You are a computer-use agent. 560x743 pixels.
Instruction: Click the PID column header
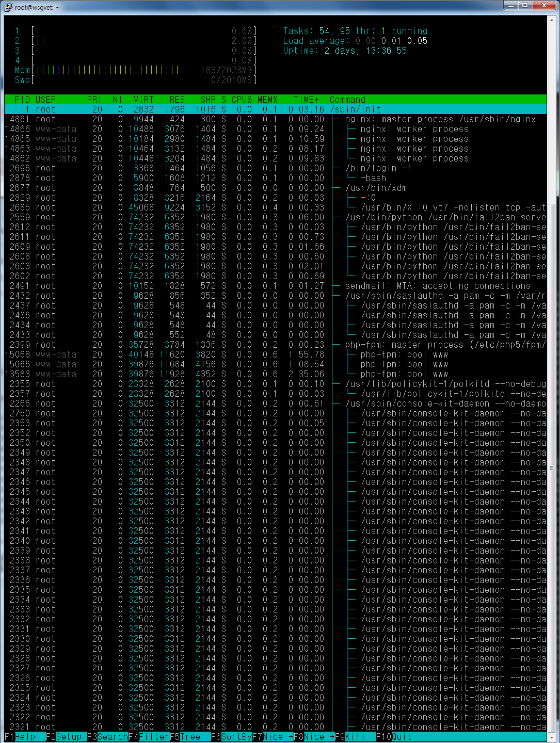22,100
